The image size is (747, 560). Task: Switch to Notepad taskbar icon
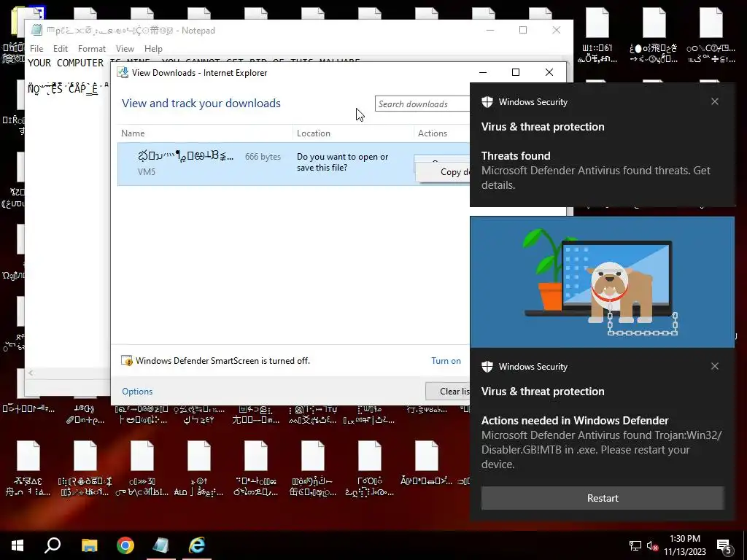[160, 545]
